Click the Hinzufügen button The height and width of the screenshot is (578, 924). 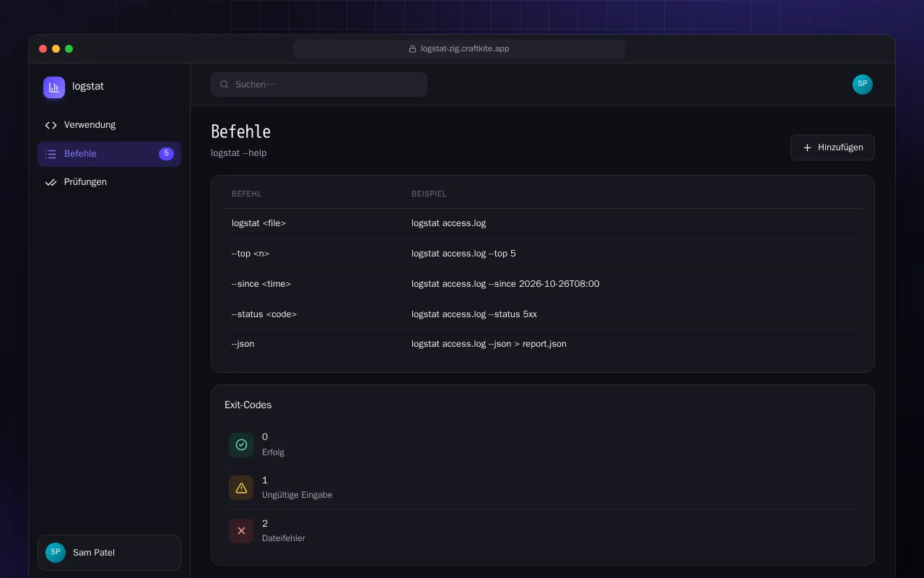click(x=832, y=147)
